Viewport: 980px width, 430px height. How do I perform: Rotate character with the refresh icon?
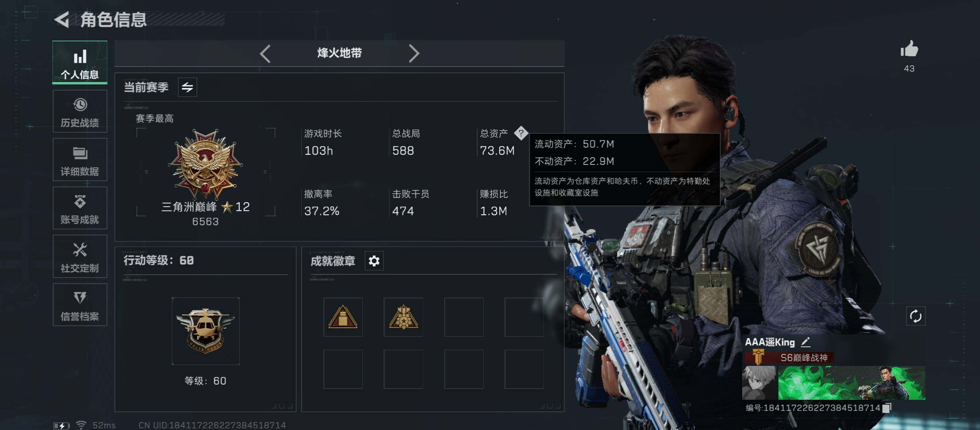pyautogui.click(x=915, y=317)
